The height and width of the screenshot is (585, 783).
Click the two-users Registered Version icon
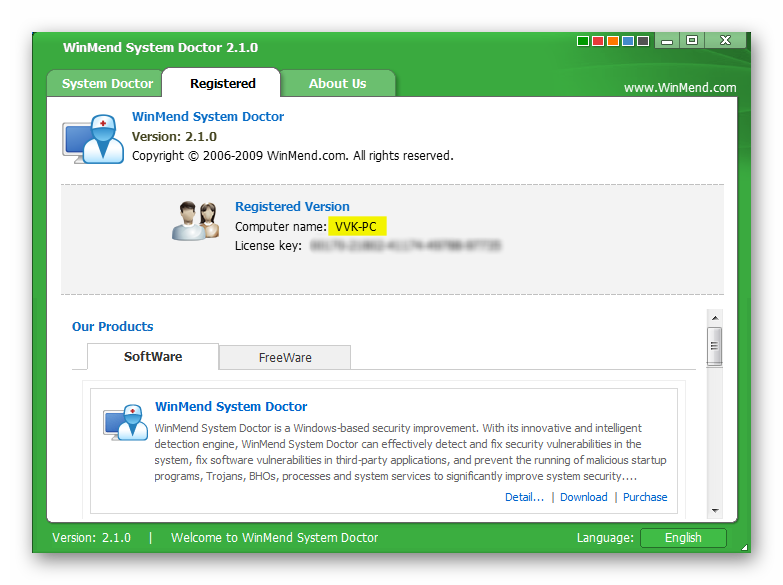point(195,221)
